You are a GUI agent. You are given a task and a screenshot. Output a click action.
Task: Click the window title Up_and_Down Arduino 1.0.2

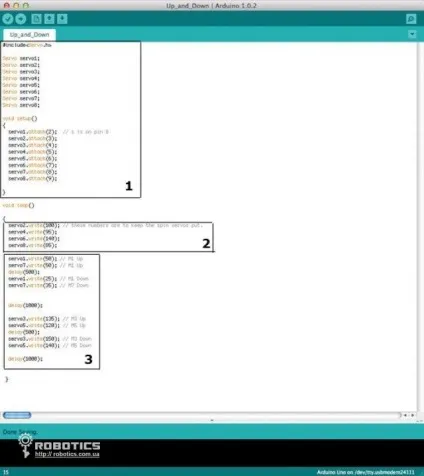211,6
